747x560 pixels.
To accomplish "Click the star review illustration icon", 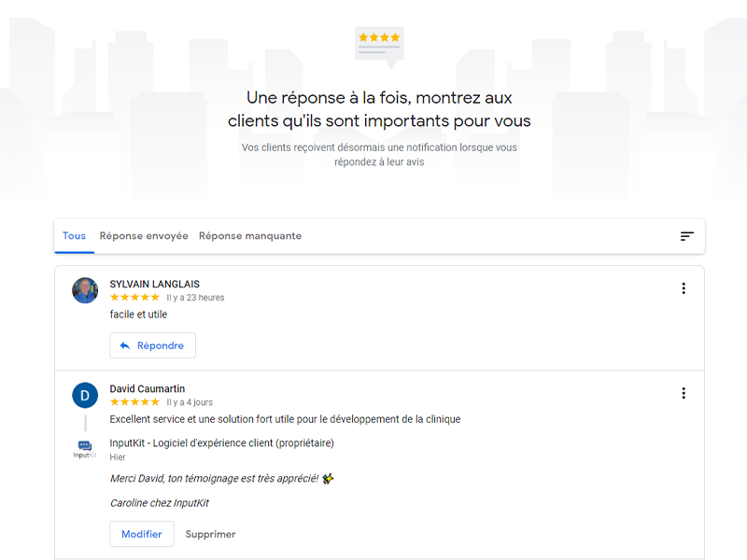I will (x=379, y=48).
